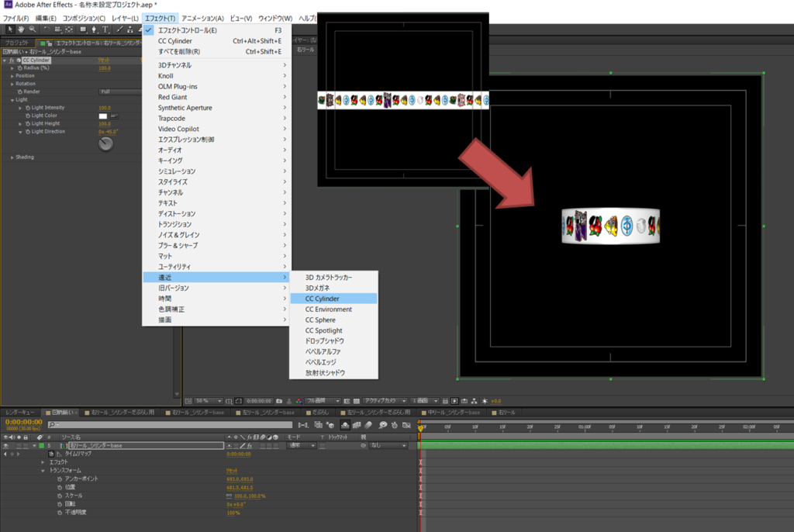Expand the エフェクト group in timeline
The image size is (794, 532).
pyautogui.click(x=43, y=462)
